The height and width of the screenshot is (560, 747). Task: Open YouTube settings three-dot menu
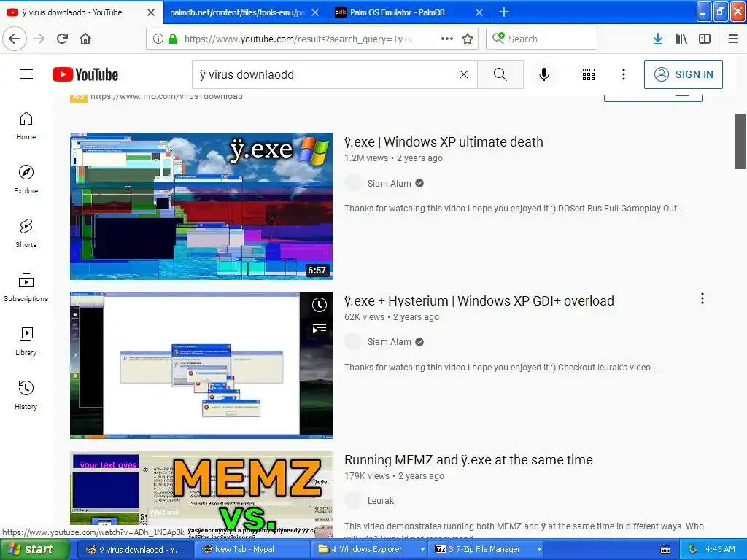pyautogui.click(x=624, y=74)
